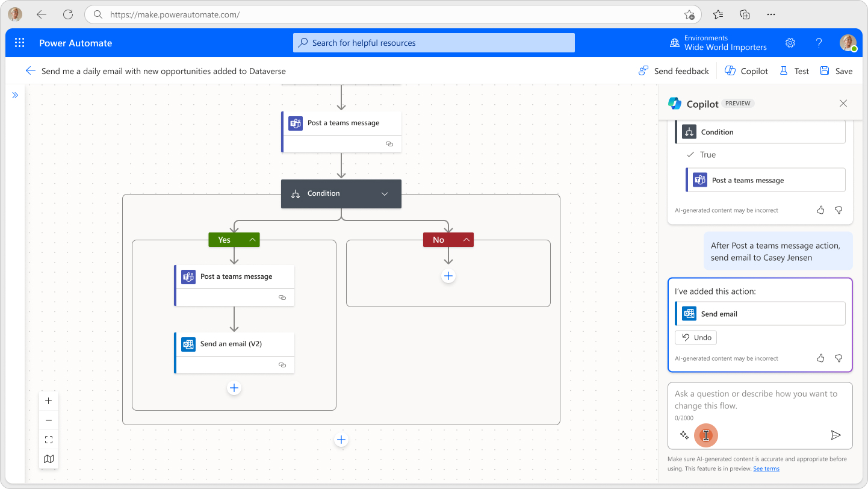
Task: Send the Copilot message
Action: click(835, 435)
